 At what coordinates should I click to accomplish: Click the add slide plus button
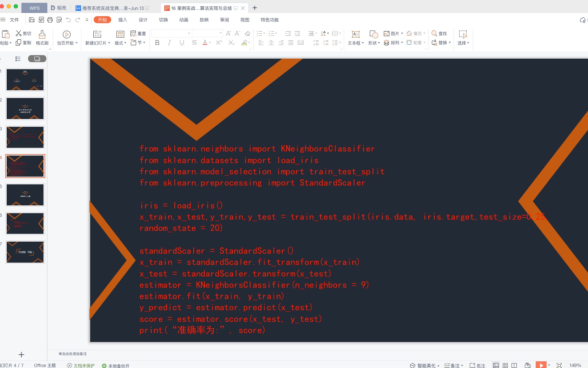(21, 355)
